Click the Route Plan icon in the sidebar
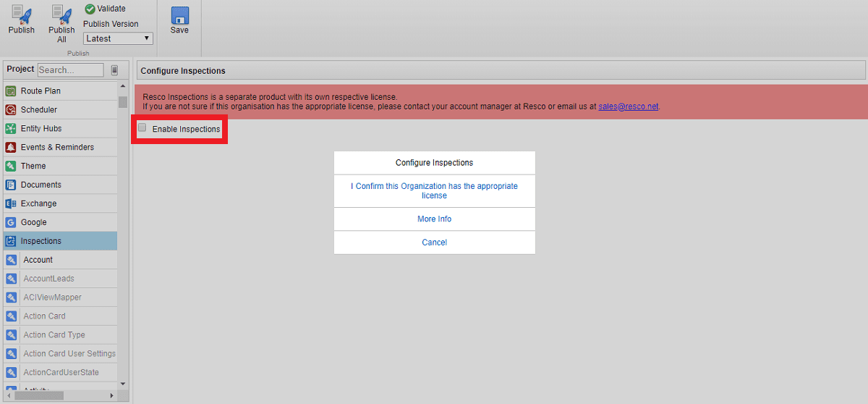 coord(11,91)
